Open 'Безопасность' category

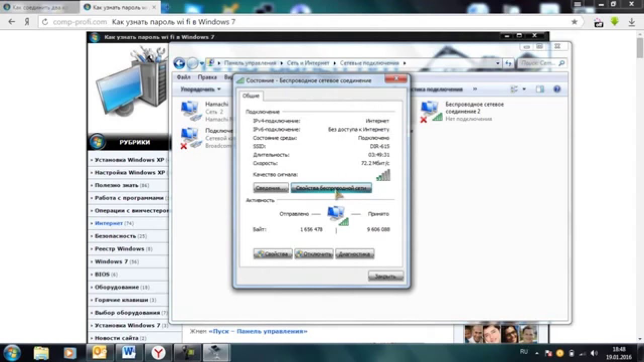(115, 236)
